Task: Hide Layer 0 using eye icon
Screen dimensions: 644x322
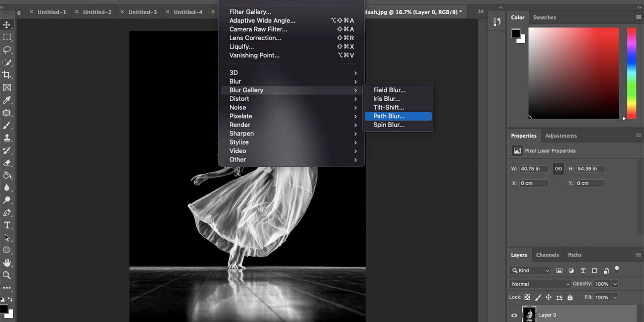Action: (x=514, y=315)
